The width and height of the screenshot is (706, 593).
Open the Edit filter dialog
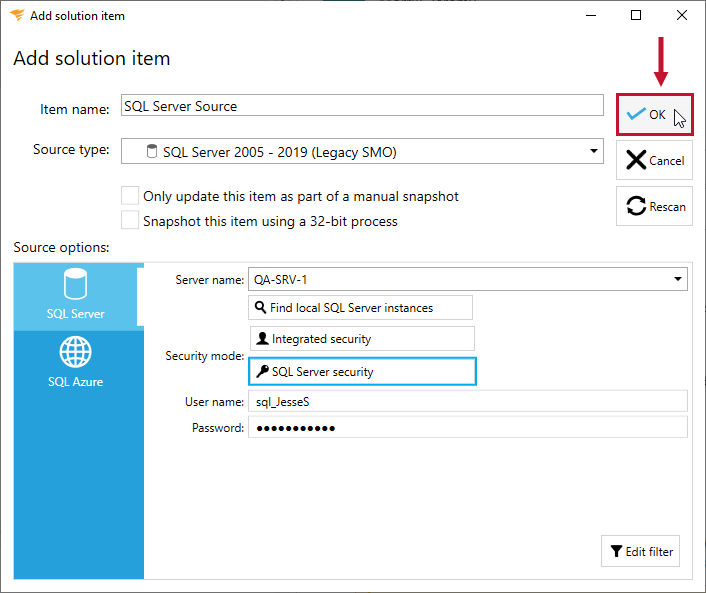coord(640,551)
